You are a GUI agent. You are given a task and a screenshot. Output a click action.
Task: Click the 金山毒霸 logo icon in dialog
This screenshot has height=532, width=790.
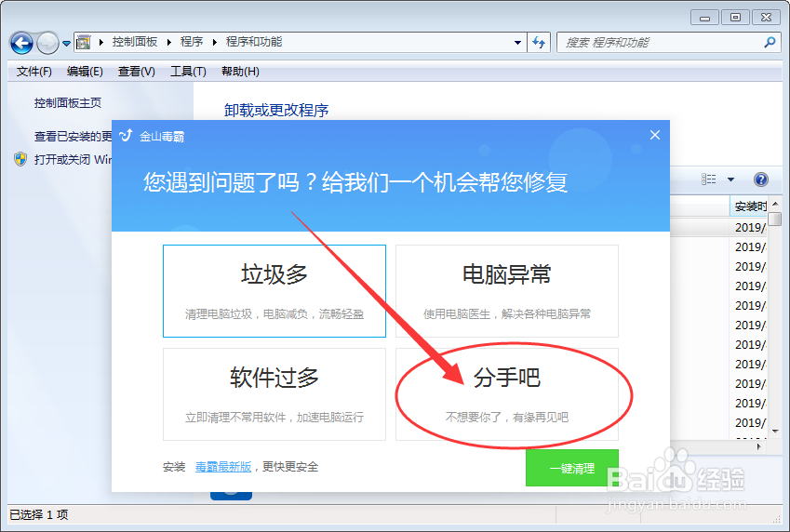pyautogui.click(x=126, y=136)
